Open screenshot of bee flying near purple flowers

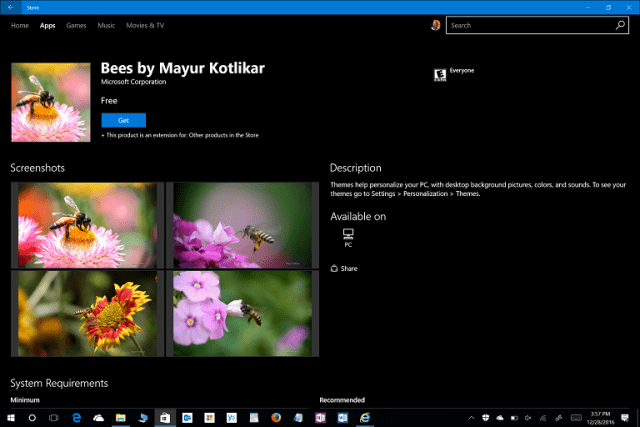tap(242, 225)
